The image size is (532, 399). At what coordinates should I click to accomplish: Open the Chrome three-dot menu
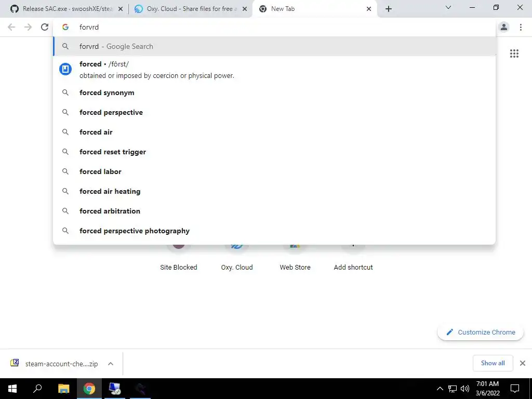(x=521, y=27)
